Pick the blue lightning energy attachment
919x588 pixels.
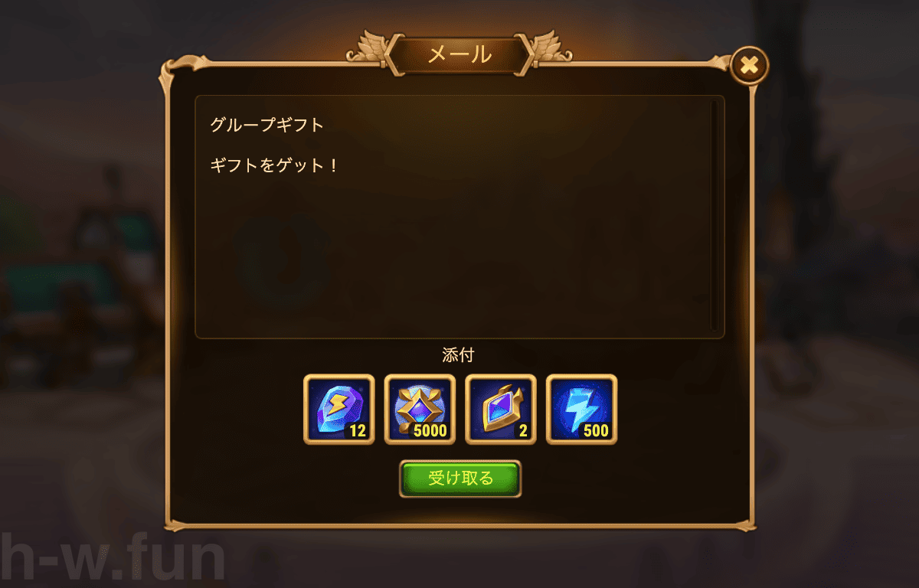[x=581, y=409]
